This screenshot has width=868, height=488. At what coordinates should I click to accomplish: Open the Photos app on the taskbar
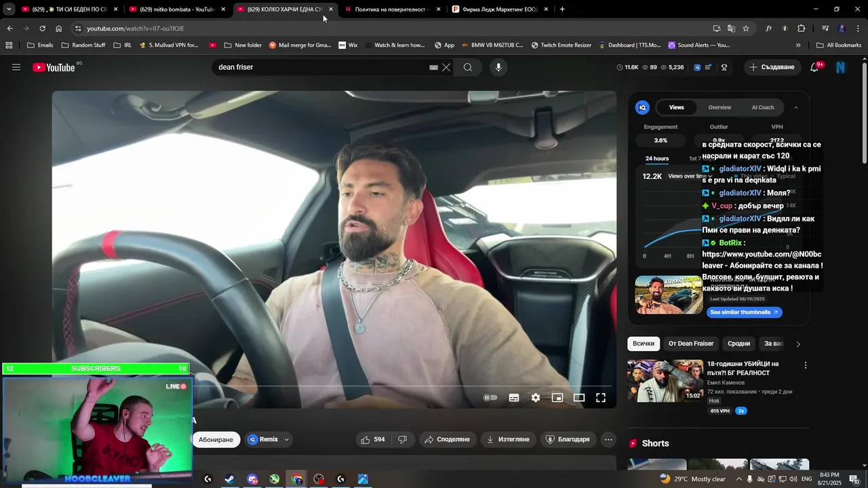(363, 479)
